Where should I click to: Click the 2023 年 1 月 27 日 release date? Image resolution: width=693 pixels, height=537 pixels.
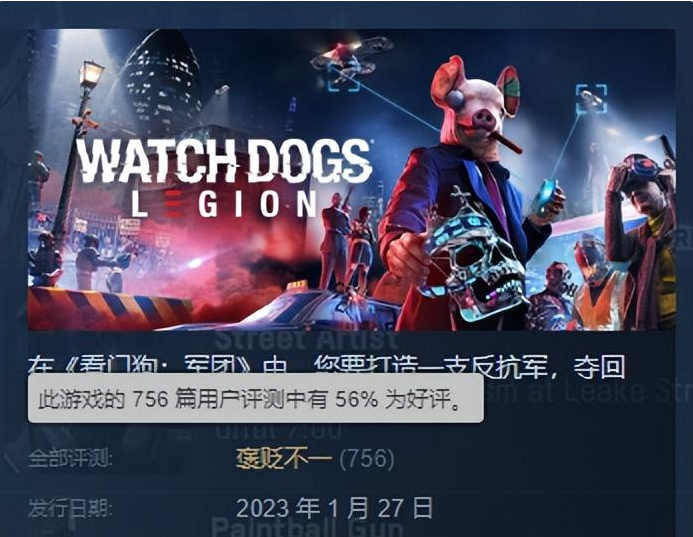click(x=335, y=508)
